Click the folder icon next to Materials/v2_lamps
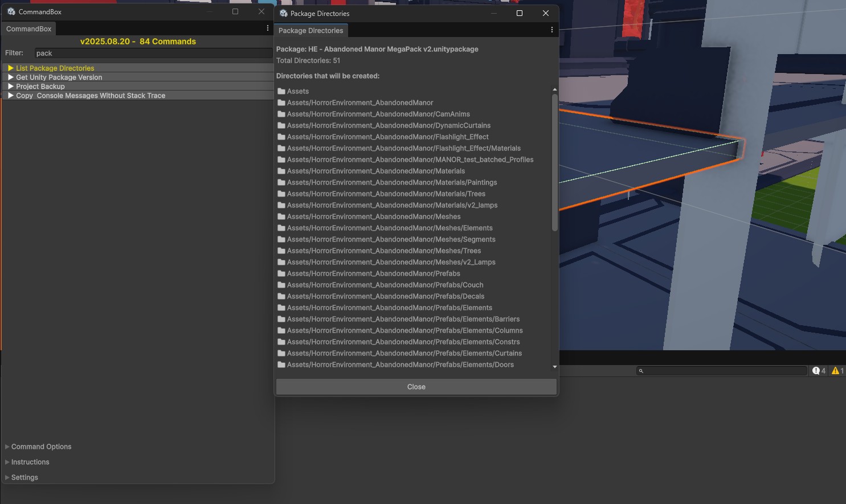This screenshot has width=846, height=504. point(281,205)
